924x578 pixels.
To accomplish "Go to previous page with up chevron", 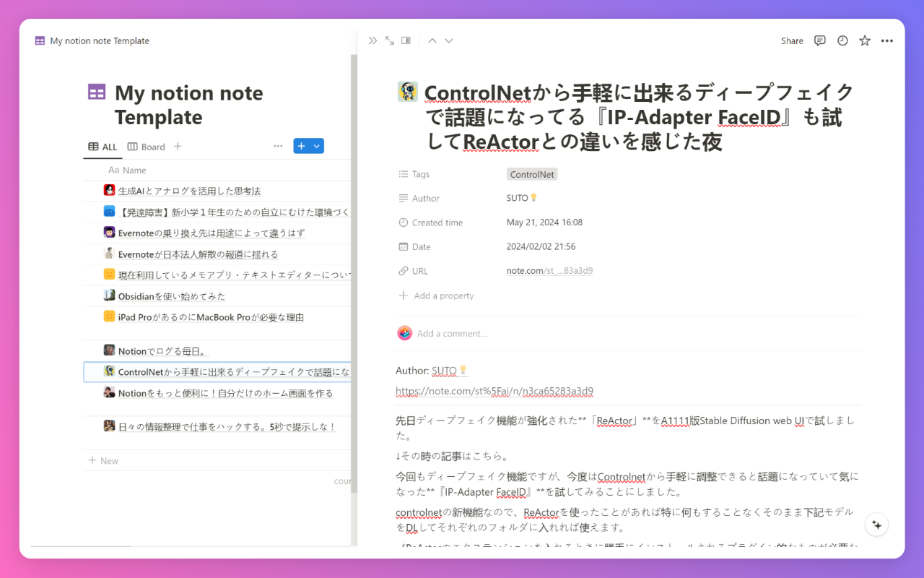I will point(432,40).
